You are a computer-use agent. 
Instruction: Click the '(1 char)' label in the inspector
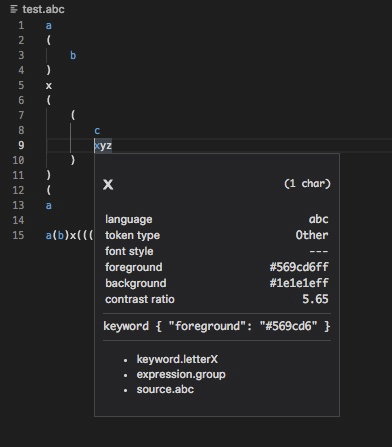(307, 184)
